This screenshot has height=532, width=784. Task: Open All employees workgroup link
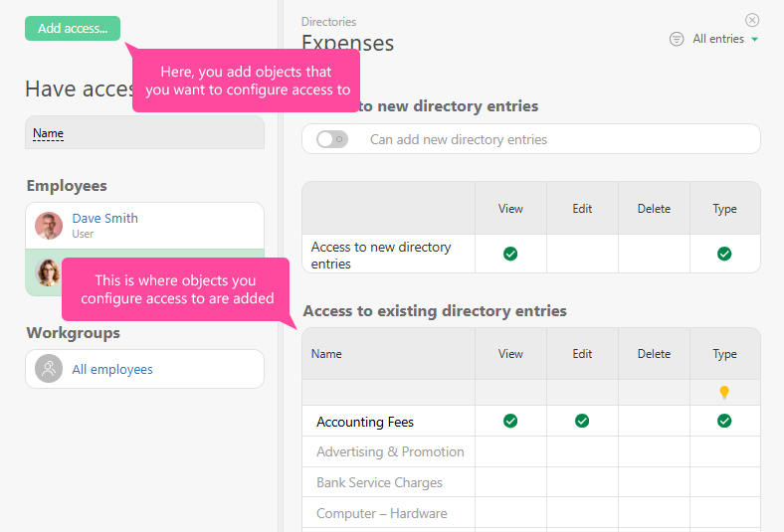pos(112,369)
